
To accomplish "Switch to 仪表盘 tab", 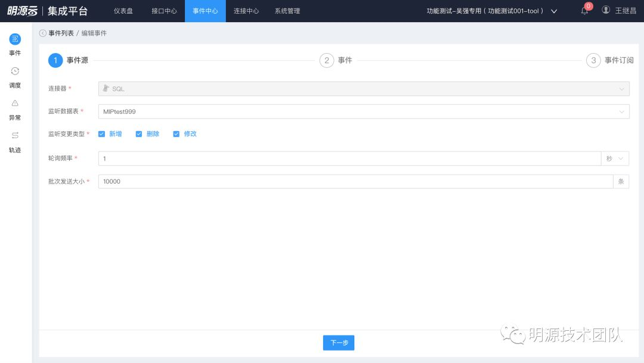I will 123,11.
